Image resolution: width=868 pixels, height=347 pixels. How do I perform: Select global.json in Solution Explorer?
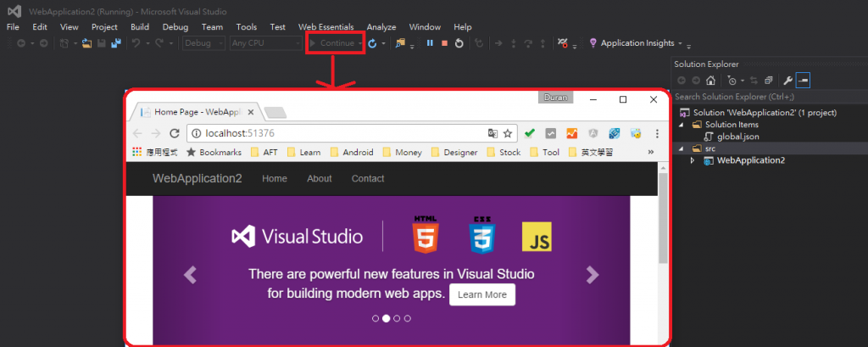[738, 137]
